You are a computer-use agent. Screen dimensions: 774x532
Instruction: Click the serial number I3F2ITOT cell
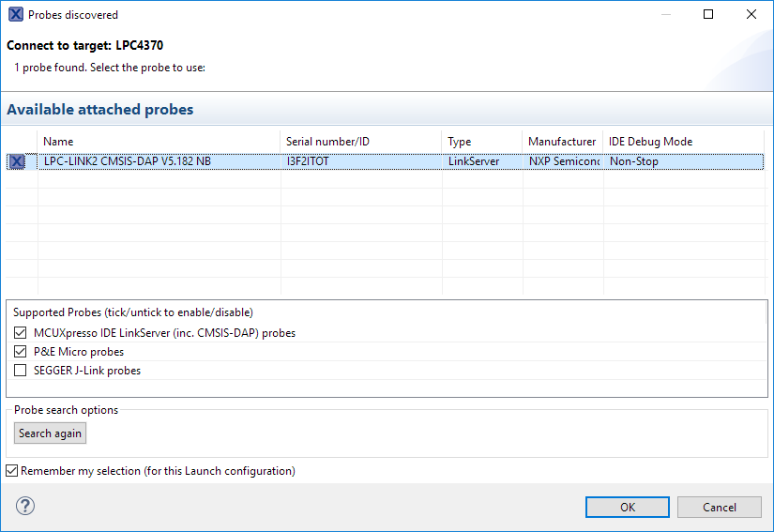tap(308, 161)
